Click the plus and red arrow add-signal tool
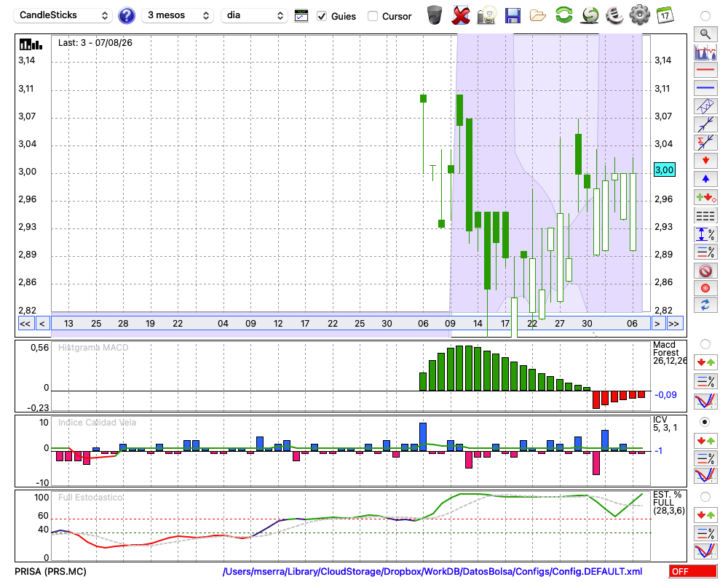Image resolution: width=728 pixels, height=582 pixels. [705, 197]
